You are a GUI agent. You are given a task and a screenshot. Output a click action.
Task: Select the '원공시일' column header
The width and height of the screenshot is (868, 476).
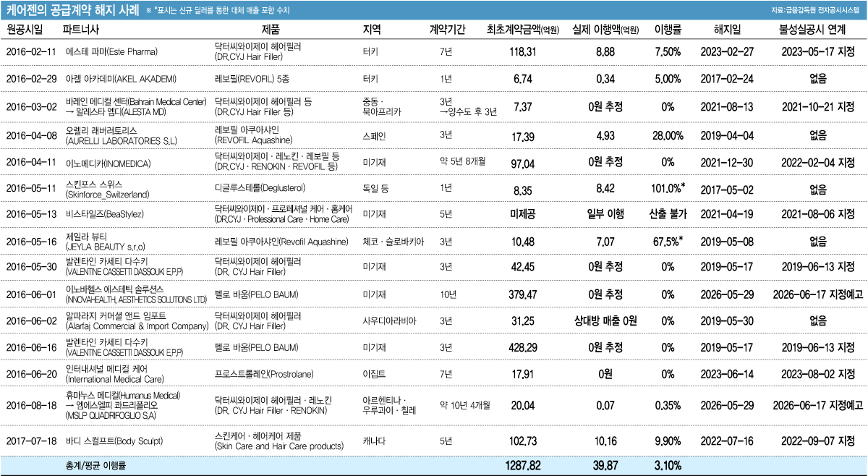24,28
